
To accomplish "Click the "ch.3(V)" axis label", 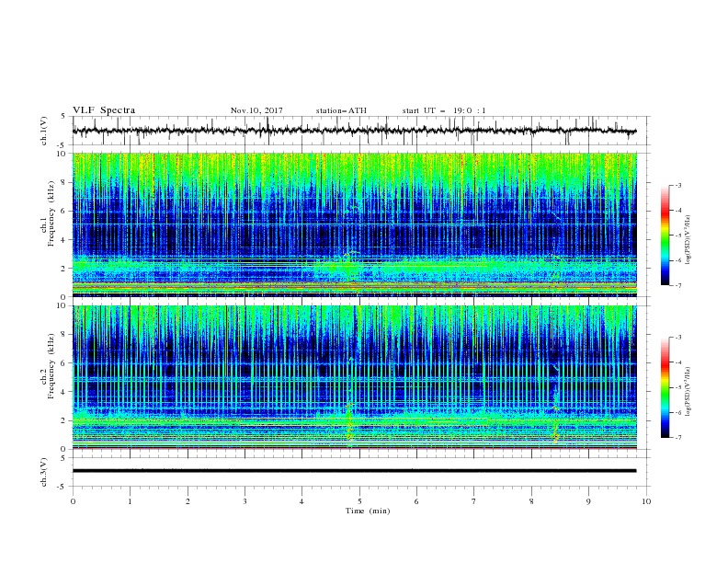I will tap(44, 473).
